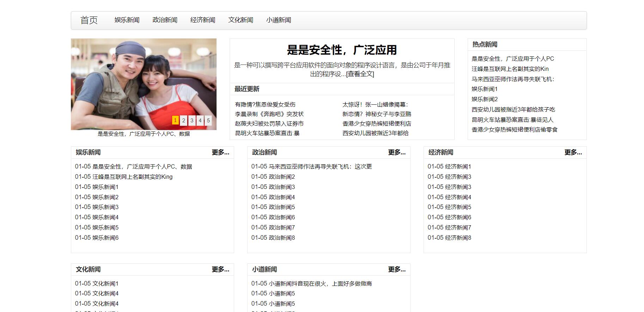Image resolution: width=644 pixels, height=312 pixels.
Task: Jump to carousel slide 3
Action: (x=192, y=121)
